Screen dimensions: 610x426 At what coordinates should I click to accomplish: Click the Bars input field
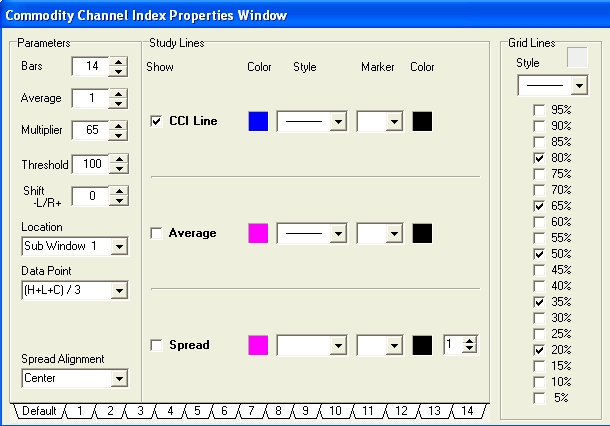89,66
